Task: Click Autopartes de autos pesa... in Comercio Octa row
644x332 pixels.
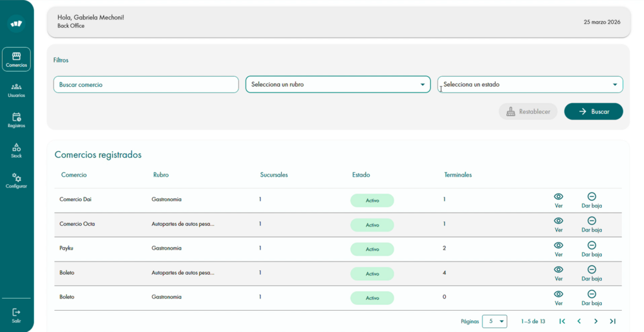Action: coord(183,224)
